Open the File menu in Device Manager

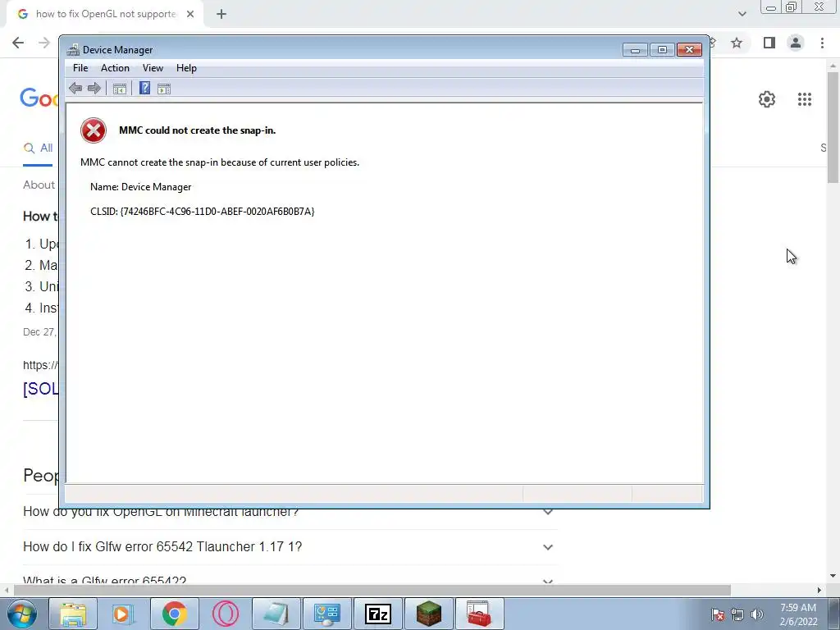pyautogui.click(x=80, y=68)
